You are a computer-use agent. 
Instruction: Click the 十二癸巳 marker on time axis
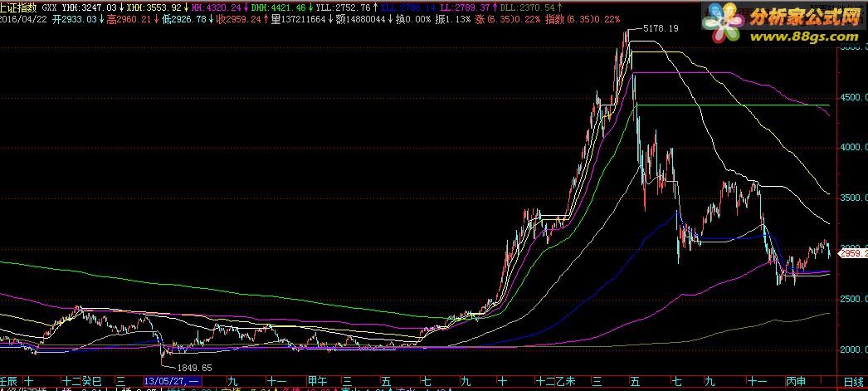click(x=82, y=382)
